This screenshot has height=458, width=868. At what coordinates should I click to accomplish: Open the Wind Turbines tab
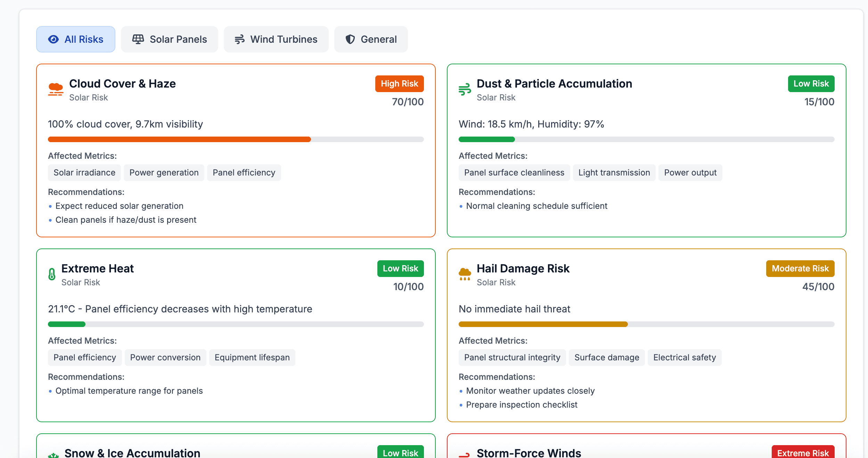(x=276, y=39)
